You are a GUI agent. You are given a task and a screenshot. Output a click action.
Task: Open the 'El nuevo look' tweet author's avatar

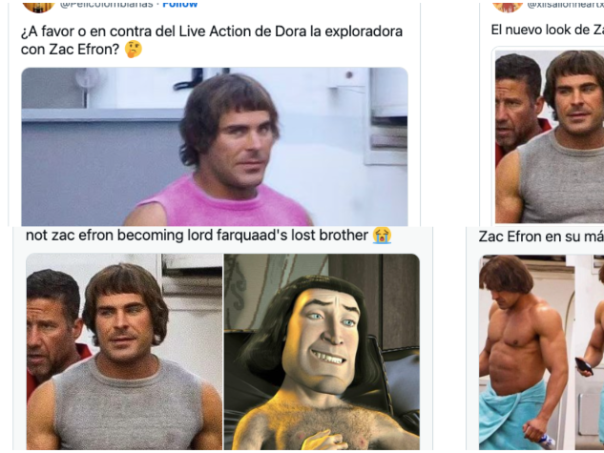508,7
